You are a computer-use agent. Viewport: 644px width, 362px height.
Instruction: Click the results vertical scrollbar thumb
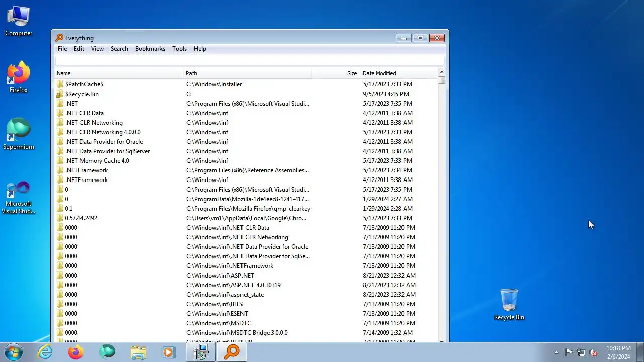[441, 80]
